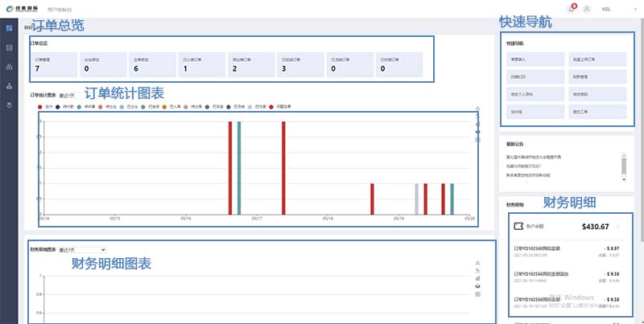Expand the HZL user account menu
644x324 pixels.
606,9
